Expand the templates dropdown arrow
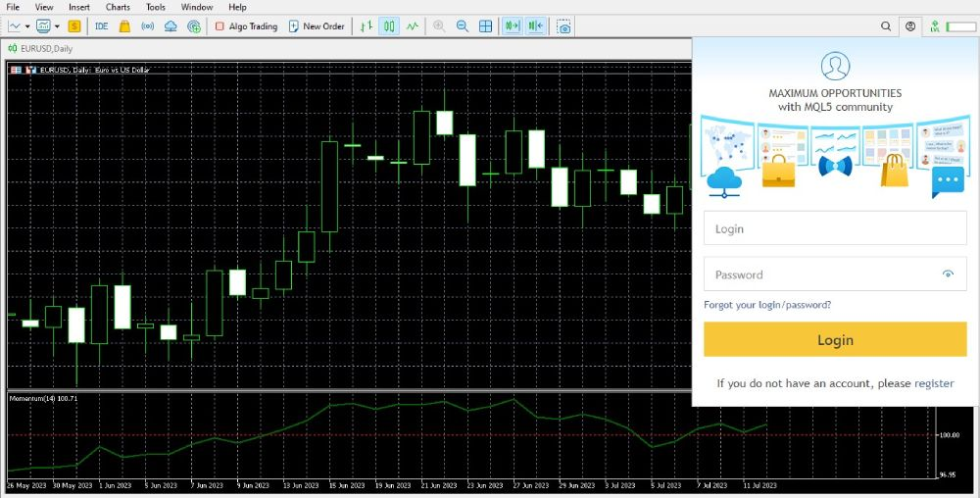980x498 pixels. pyautogui.click(x=58, y=26)
